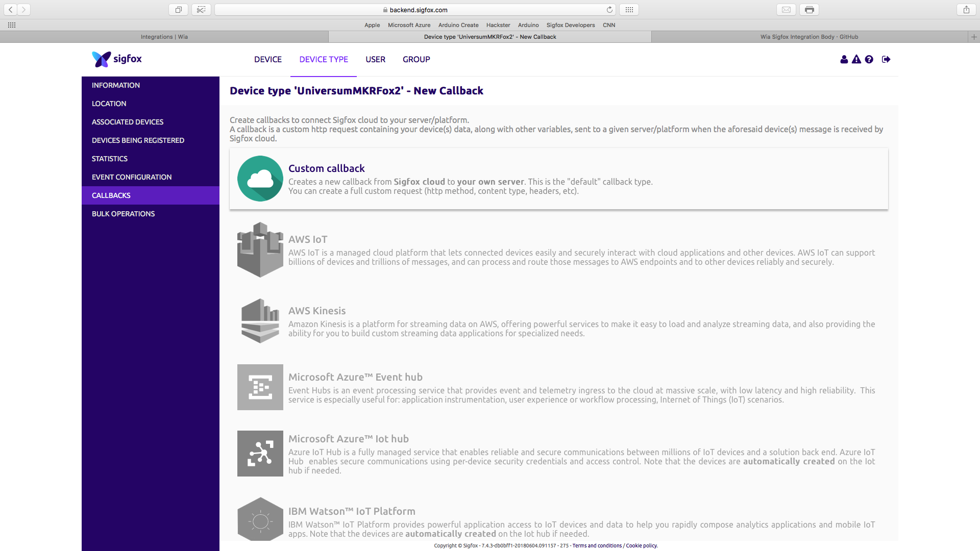Choose the AWS Kinesis icon
980x551 pixels.
pyautogui.click(x=260, y=321)
